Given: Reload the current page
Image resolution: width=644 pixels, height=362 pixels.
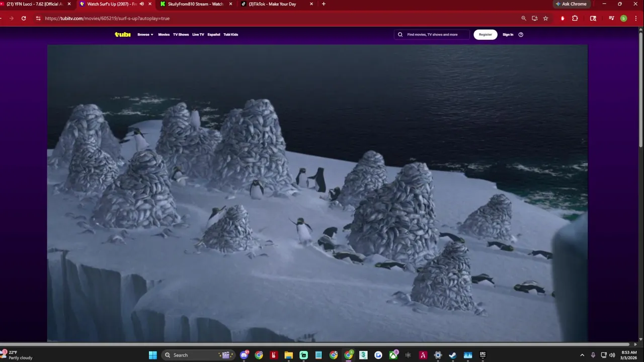Looking at the screenshot, I should click(x=24, y=18).
